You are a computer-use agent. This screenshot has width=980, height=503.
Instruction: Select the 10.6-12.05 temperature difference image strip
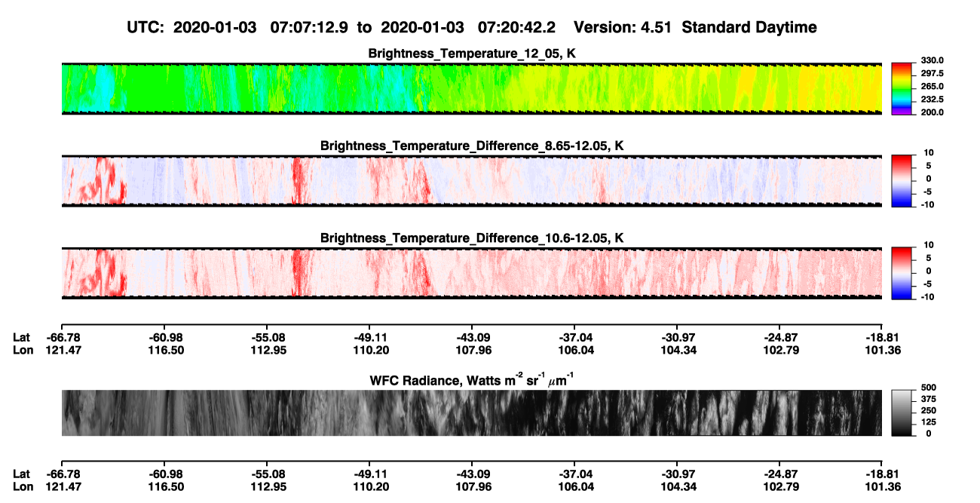tap(471, 272)
